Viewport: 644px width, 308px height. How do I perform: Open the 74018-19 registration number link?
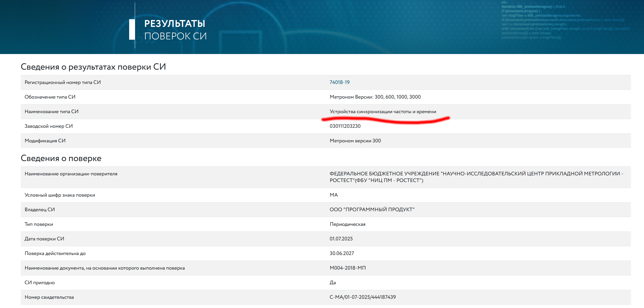[339, 82]
